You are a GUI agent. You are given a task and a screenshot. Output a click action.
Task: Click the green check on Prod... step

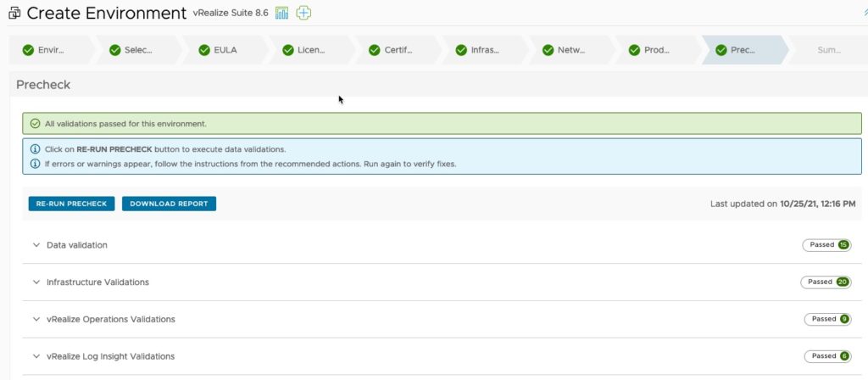click(x=634, y=50)
